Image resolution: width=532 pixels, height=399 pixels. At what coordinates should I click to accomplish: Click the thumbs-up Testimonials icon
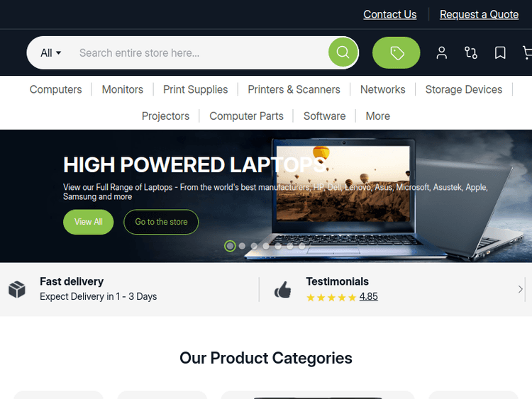click(282, 289)
